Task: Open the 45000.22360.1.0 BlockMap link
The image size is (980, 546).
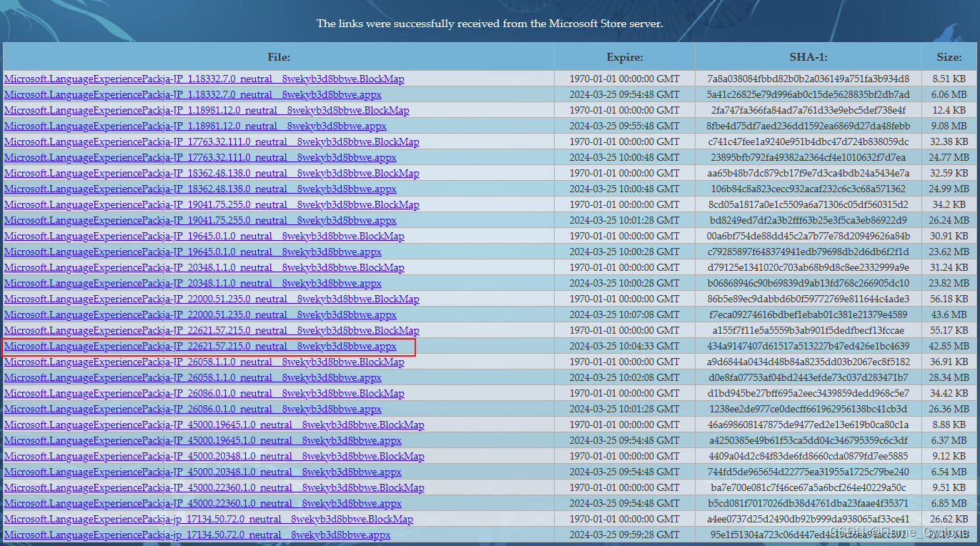Action: click(214, 487)
